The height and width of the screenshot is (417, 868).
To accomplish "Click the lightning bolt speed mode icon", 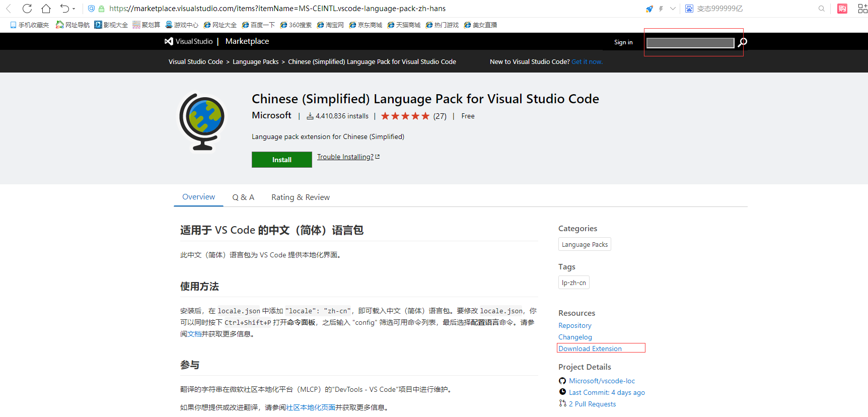I will click(x=661, y=9).
